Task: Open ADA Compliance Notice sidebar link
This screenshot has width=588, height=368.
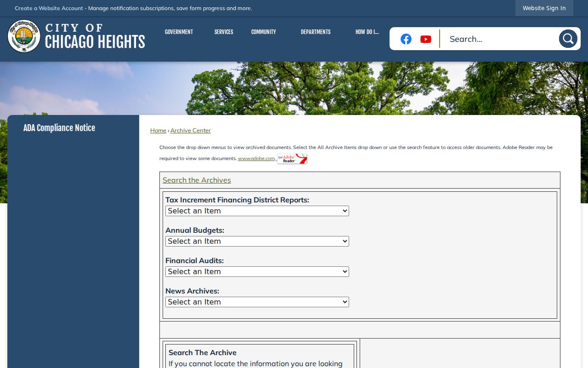Action: 59,128
